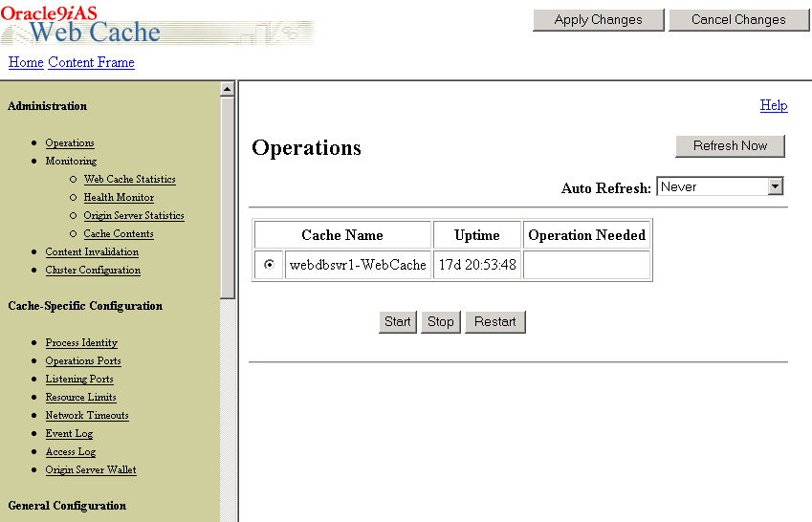Open Health Monitor link
This screenshot has height=522, width=812.
120,197
